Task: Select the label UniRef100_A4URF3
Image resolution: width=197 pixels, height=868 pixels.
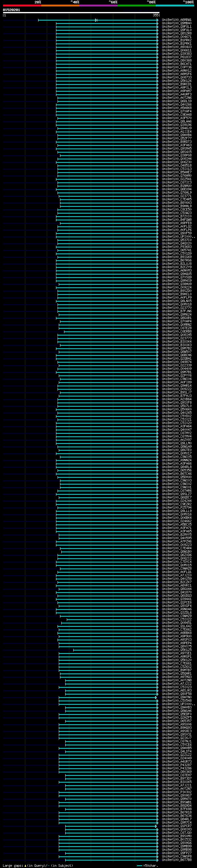Action: point(176,94)
